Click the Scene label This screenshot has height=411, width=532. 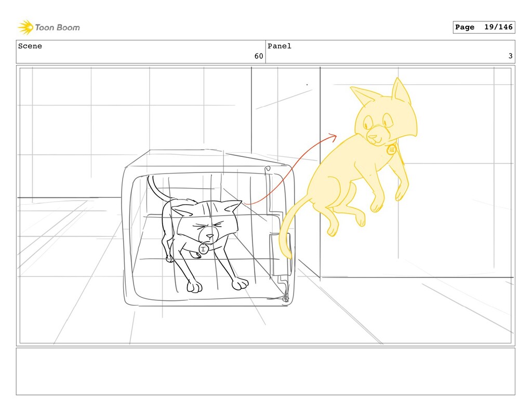(30, 46)
